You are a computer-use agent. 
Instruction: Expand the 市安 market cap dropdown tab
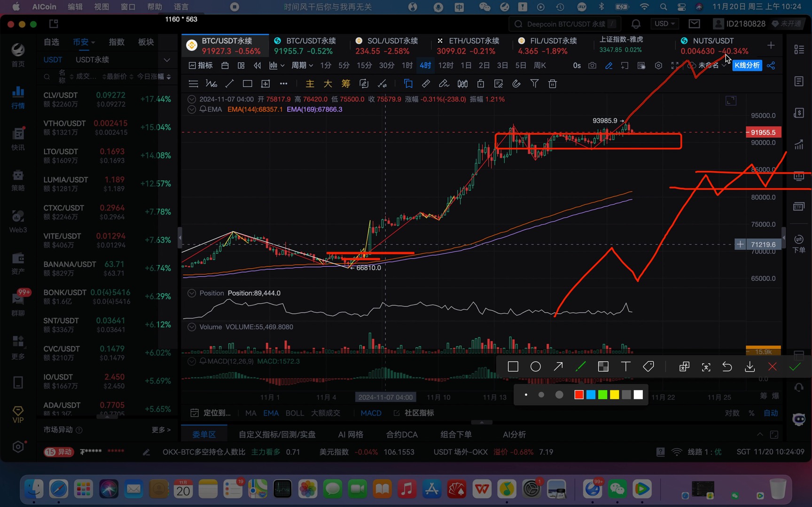(x=84, y=42)
